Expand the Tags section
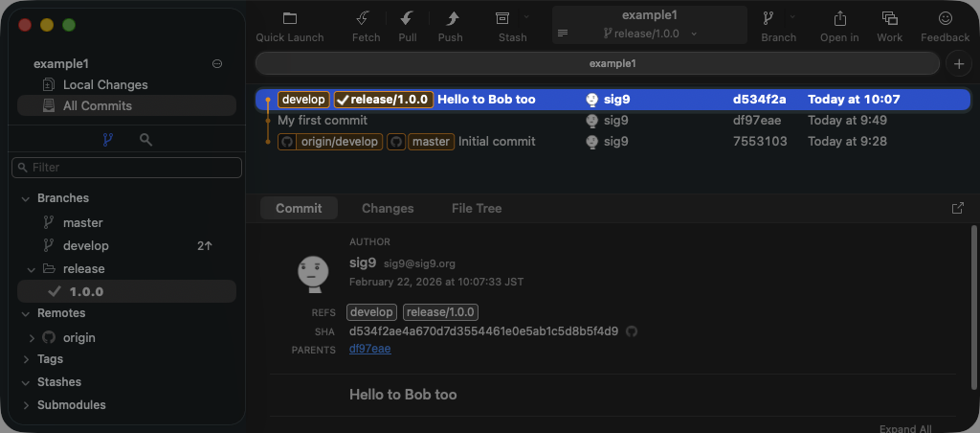Screen dimensions: 980x433 [25, 359]
